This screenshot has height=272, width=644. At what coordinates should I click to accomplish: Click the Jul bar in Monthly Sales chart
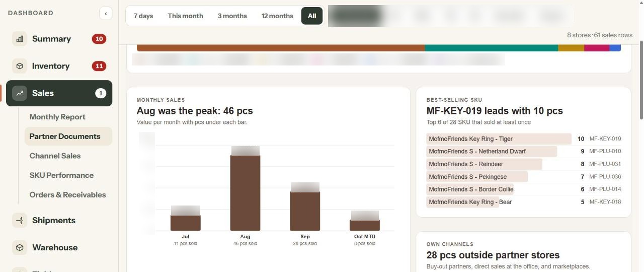tap(186, 223)
